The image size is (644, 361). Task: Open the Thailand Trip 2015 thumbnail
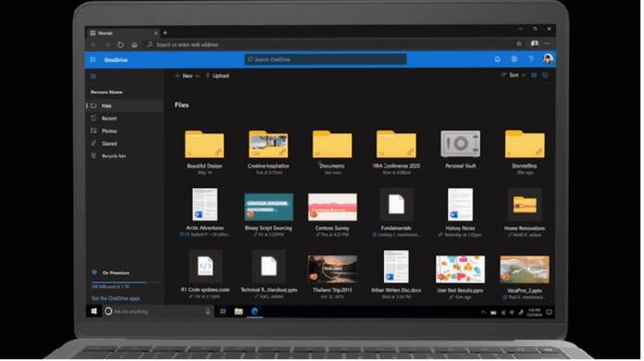tap(332, 269)
